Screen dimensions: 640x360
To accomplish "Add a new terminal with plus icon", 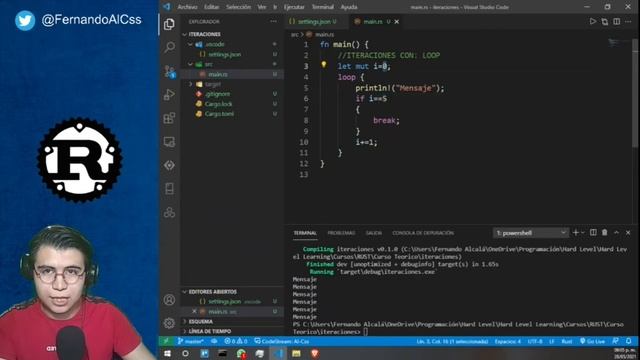I will coord(576,232).
